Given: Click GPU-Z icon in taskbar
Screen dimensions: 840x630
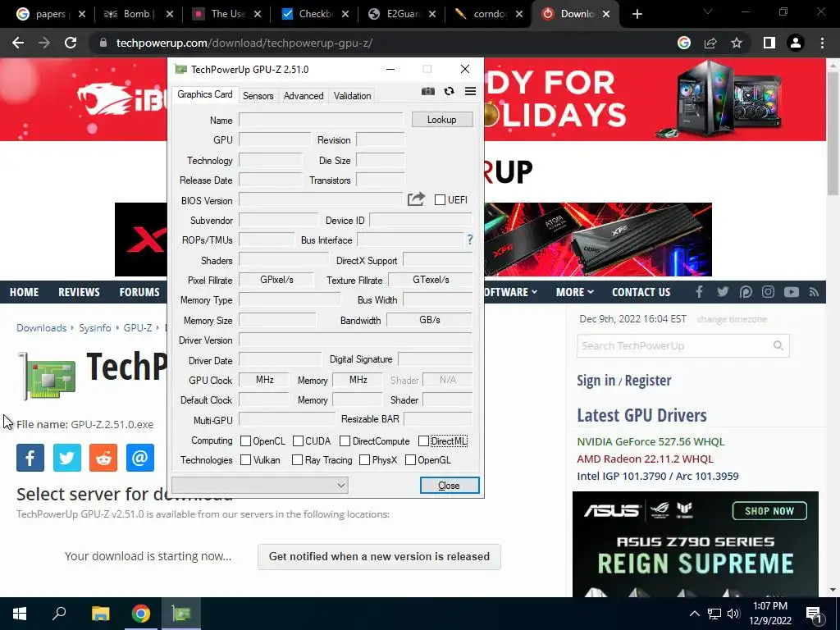Looking at the screenshot, I should 181,614.
